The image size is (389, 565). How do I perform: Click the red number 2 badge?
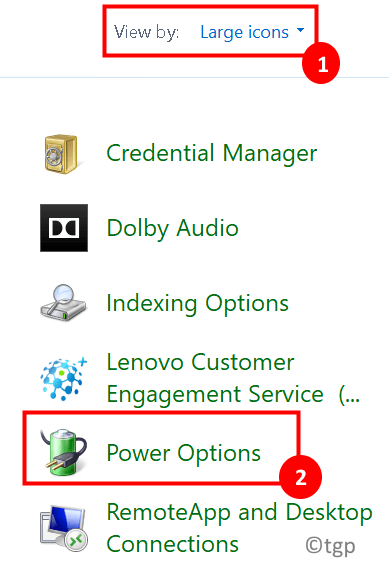pyautogui.click(x=300, y=477)
